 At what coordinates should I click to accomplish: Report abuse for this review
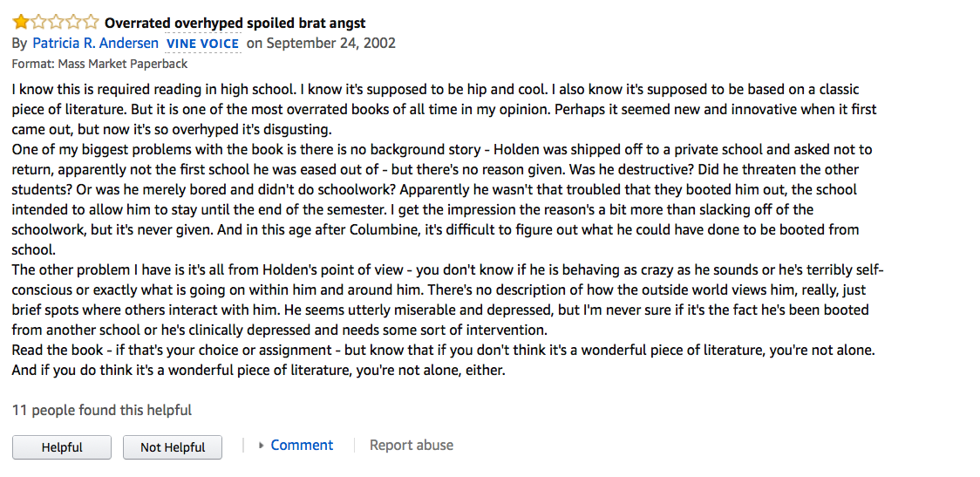coord(412,445)
